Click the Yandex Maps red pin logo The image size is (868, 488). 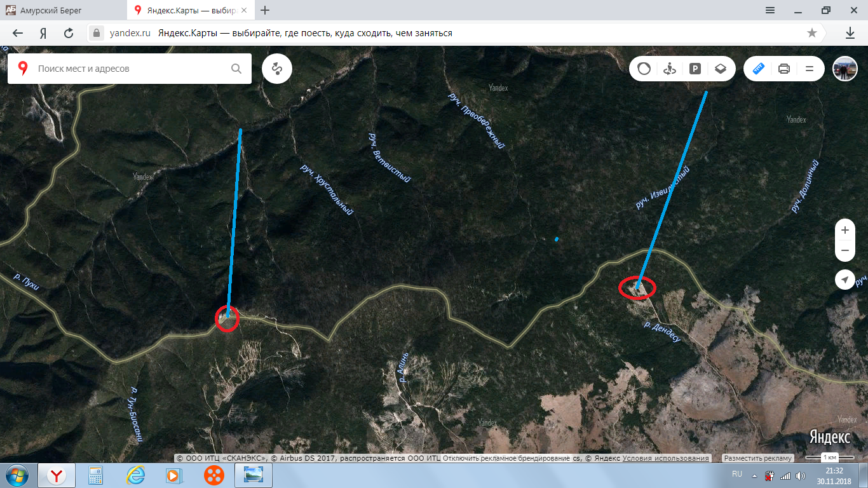point(23,69)
